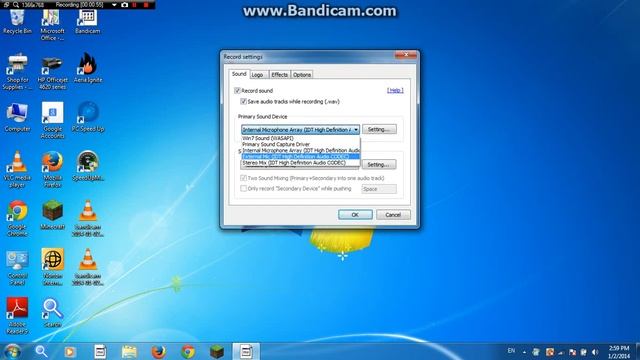Click Setting button for Primary Sound Device
The height and width of the screenshot is (360, 640).
click(x=379, y=129)
